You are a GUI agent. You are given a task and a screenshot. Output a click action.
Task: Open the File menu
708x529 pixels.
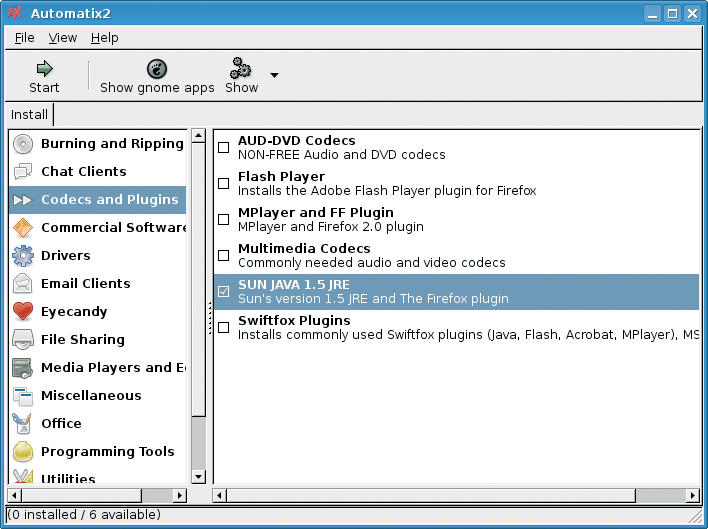[24, 38]
